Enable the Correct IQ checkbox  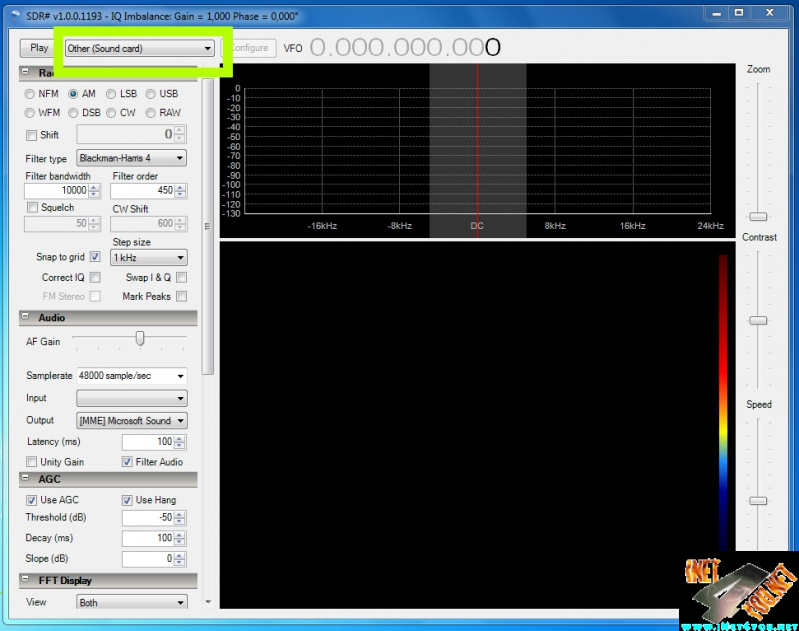(95, 277)
